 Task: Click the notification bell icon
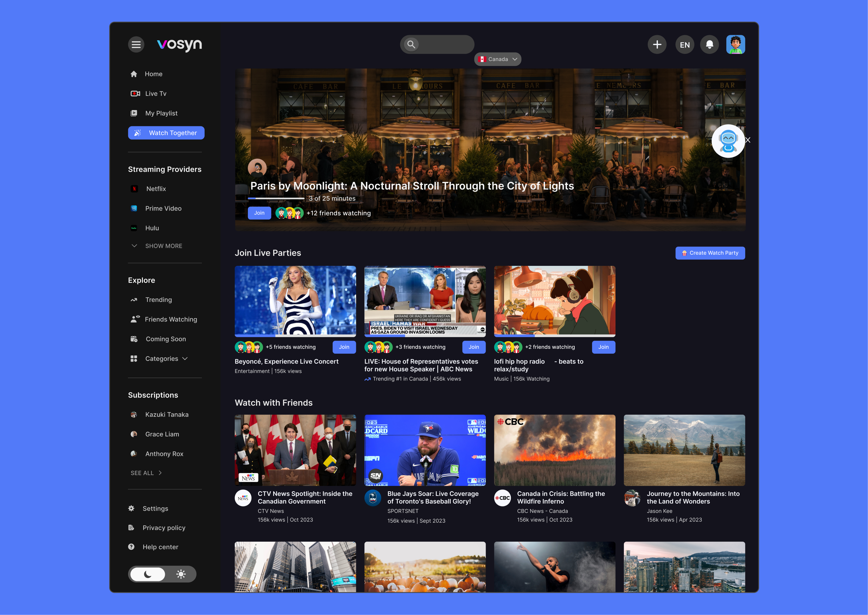[709, 45]
